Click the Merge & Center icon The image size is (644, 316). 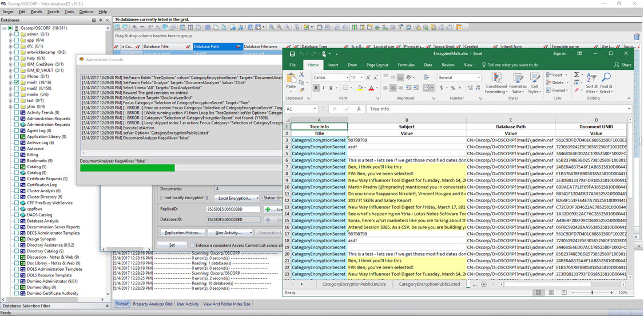[427, 88]
